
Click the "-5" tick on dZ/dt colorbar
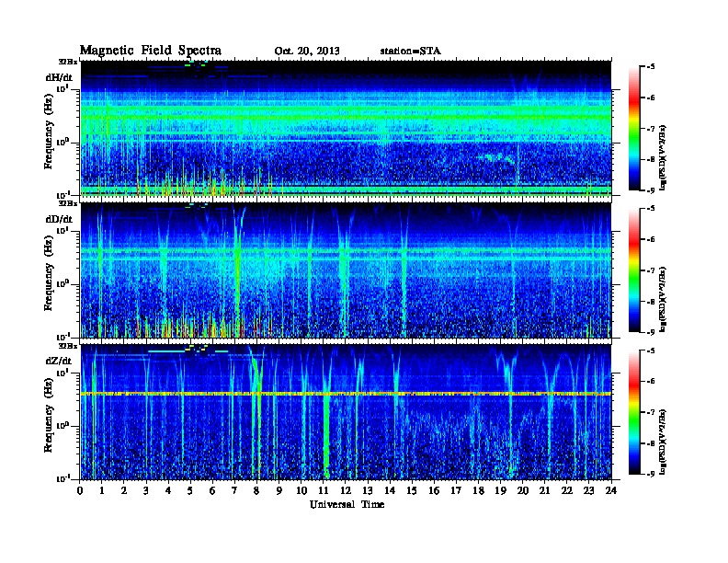tap(651, 350)
